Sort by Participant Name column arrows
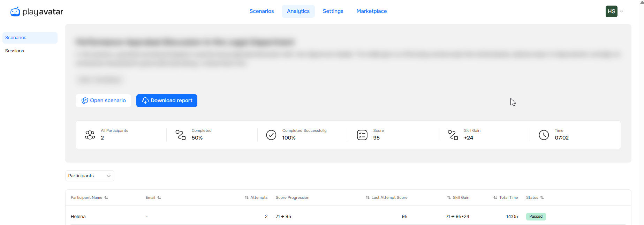This screenshot has height=225, width=644. (106, 198)
